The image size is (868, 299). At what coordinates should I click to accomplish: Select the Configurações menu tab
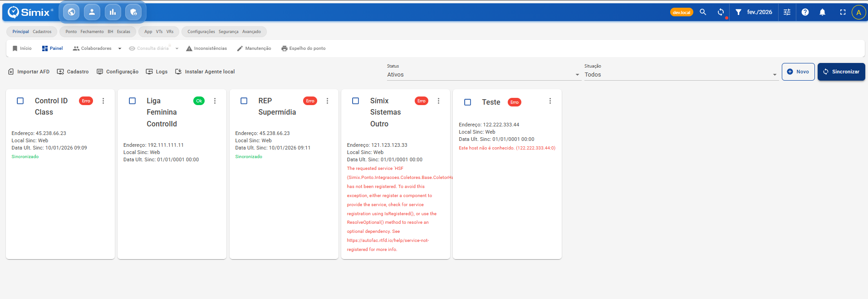pos(201,32)
